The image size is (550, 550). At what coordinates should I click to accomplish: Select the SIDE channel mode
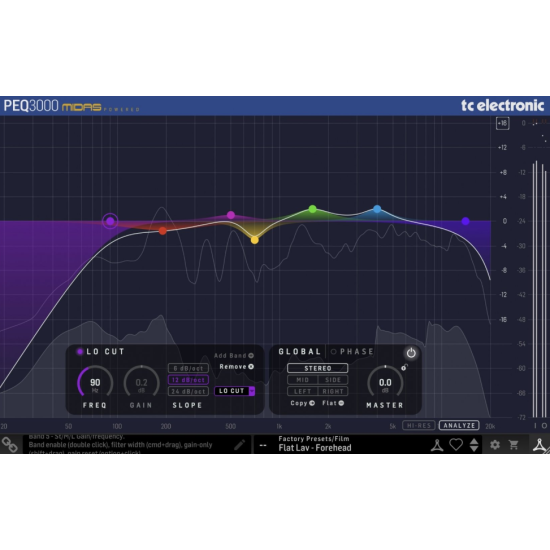tap(333, 380)
